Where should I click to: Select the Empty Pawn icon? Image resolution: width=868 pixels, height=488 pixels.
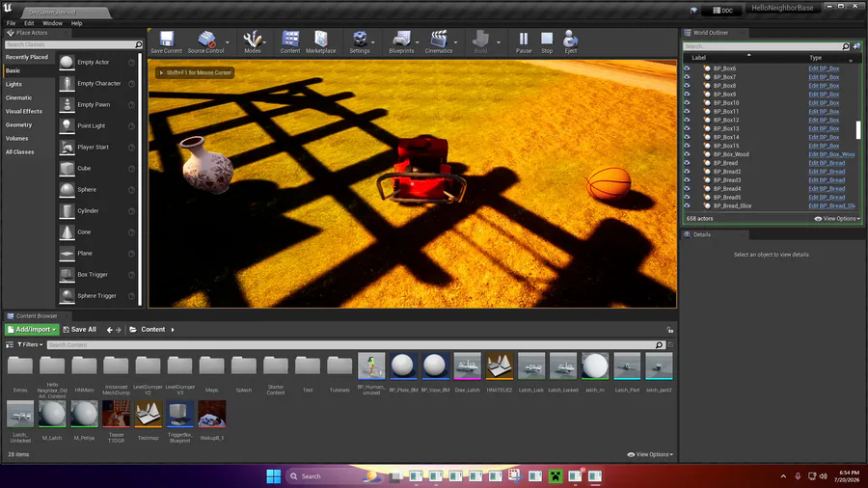[x=67, y=104]
